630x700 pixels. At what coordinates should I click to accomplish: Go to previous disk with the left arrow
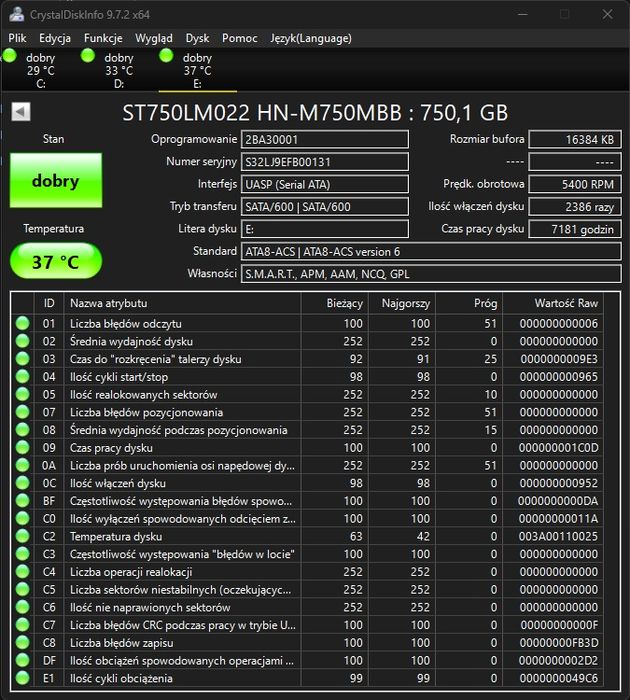(21, 112)
